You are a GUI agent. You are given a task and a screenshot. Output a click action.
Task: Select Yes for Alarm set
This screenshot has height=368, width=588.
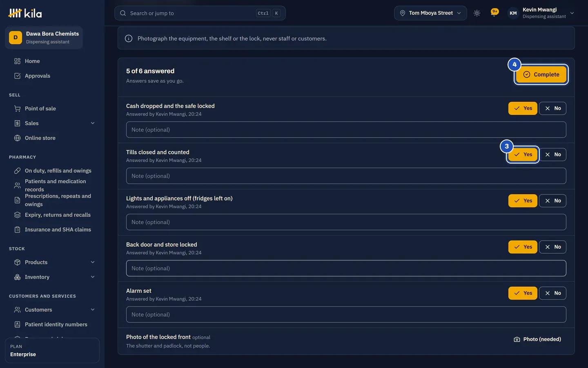click(x=523, y=293)
